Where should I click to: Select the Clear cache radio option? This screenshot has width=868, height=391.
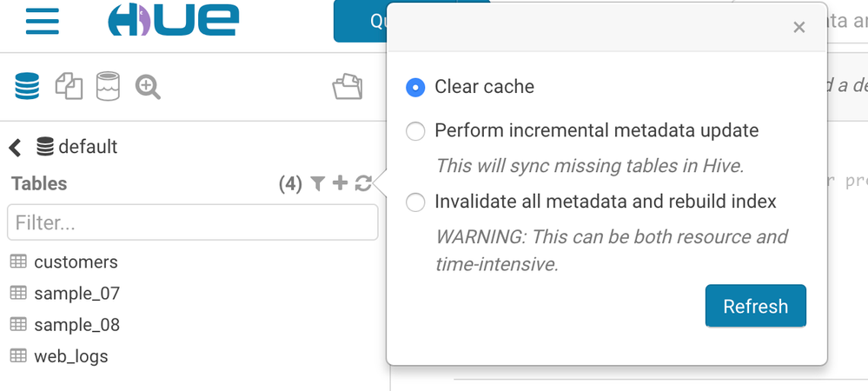(x=415, y=87)
